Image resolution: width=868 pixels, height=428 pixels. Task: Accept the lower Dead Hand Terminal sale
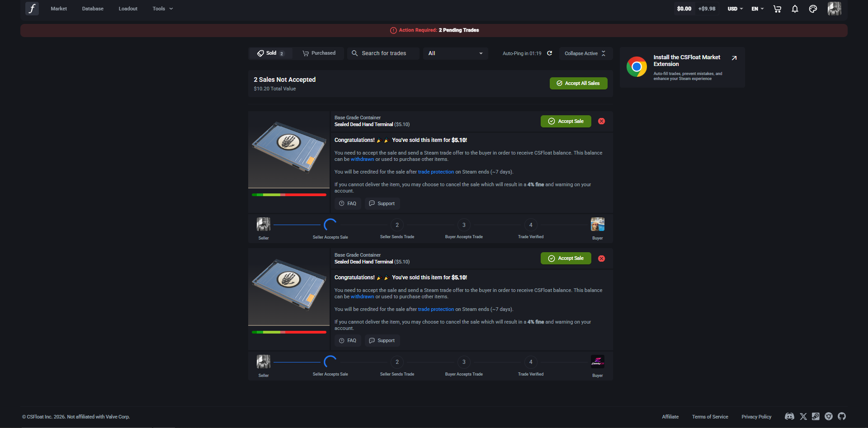[x=566, y=259]
